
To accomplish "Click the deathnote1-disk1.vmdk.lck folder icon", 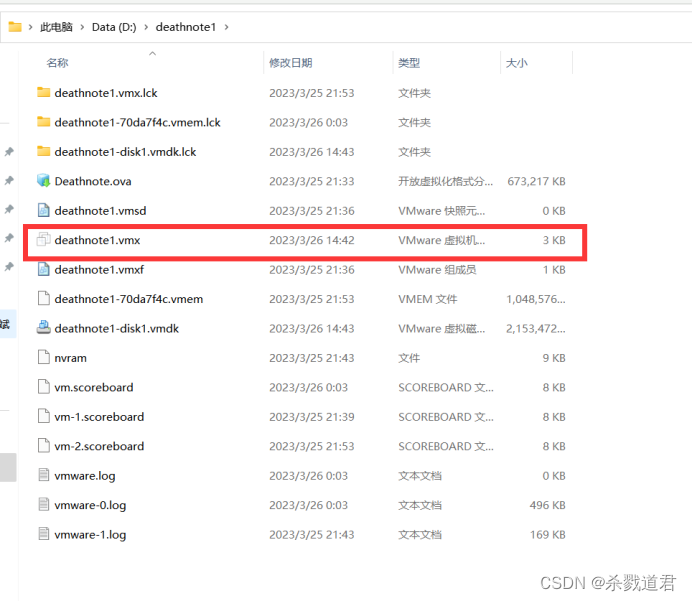I will click(43, 151).
